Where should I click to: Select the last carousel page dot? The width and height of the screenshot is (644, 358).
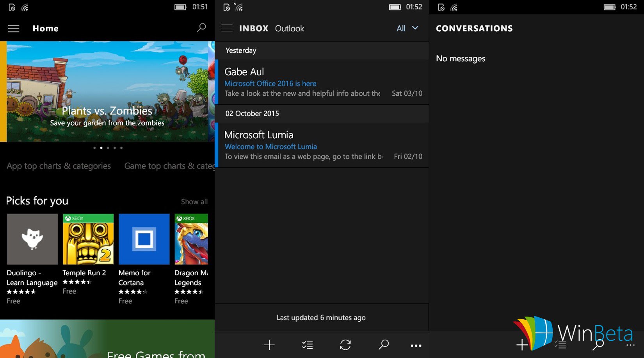(x=121, y=148)
